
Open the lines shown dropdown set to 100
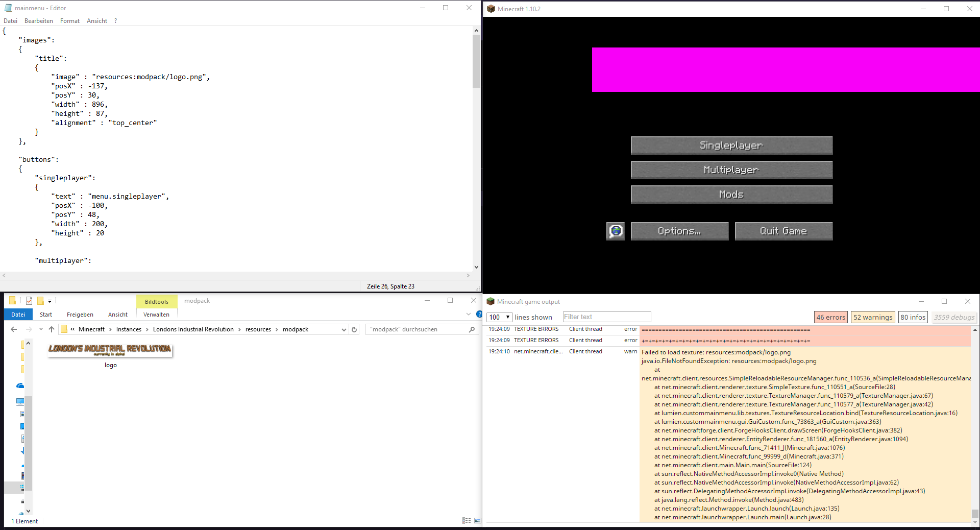click(499, 317)
